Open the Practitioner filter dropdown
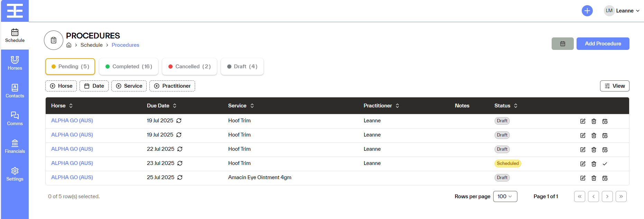This screenshot has height=219, width=644. tap(172, 86)
